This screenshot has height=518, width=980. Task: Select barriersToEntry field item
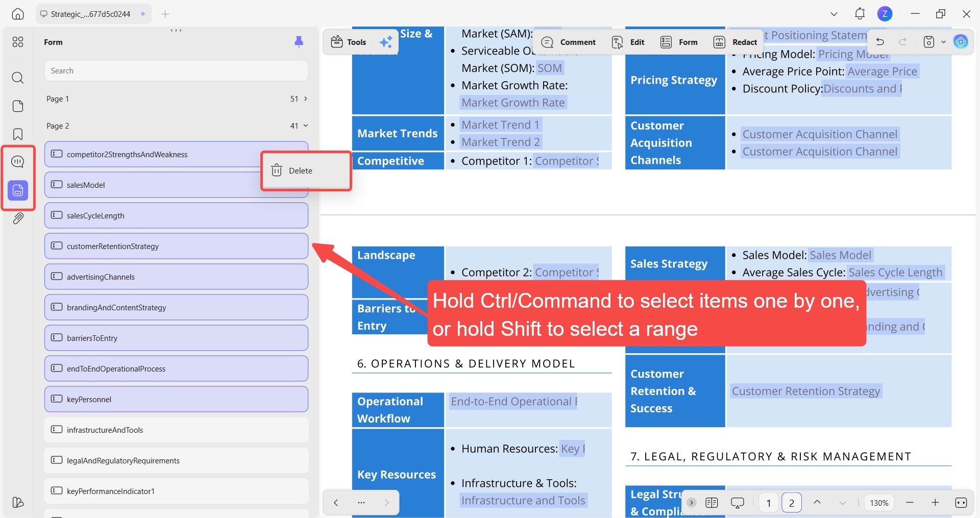pos(176,338)
